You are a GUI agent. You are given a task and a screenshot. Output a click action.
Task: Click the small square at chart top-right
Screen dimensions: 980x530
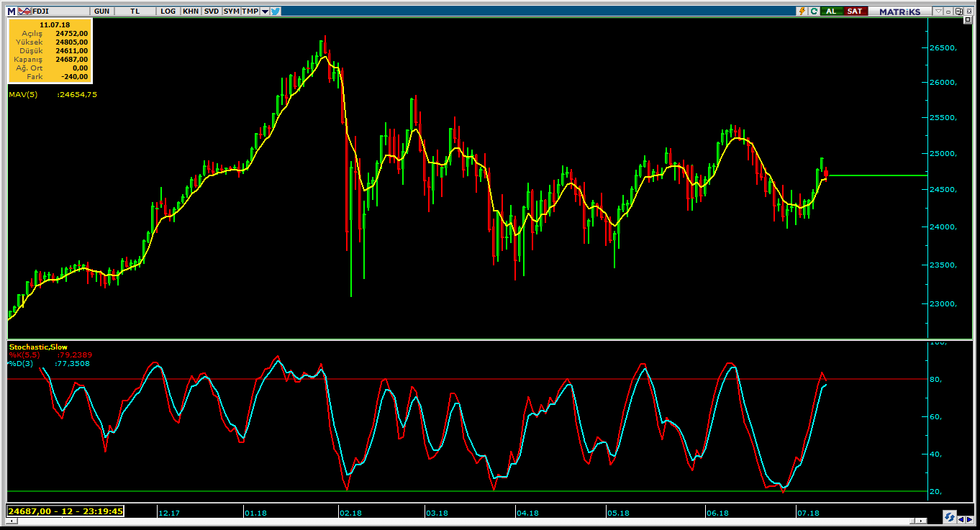click(x=968, y=19)
